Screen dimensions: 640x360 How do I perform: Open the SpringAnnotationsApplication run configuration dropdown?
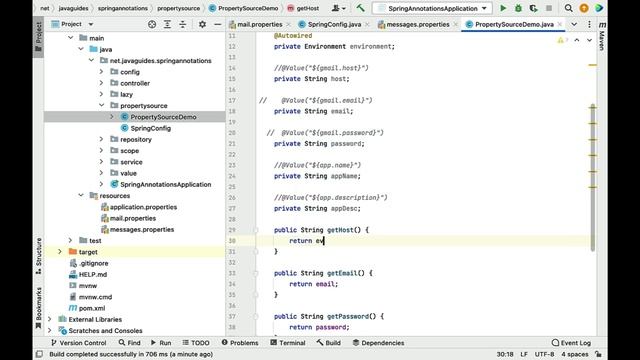click(432, 8)
